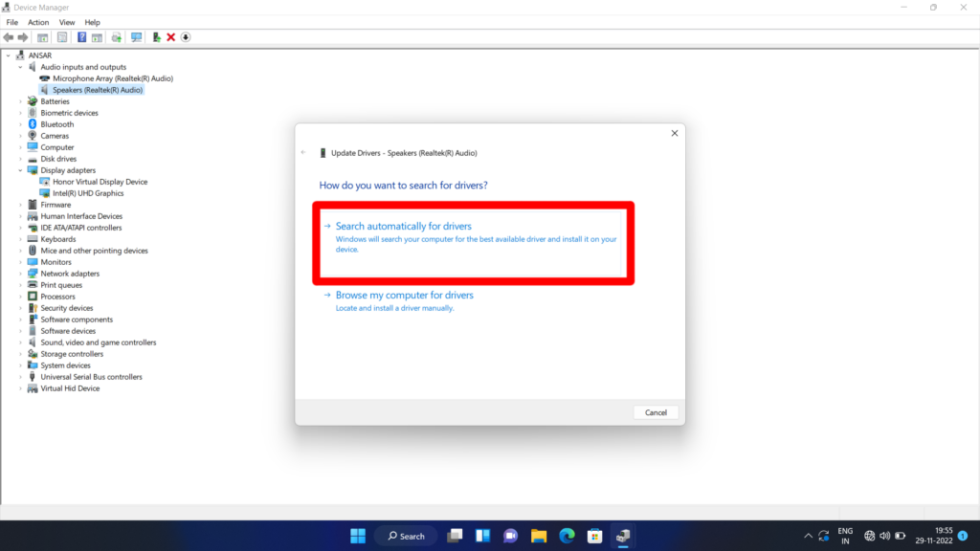Click the Show/Hide Console Tree toolbar icon
Image resolution: width=980 pixels, height=551 pixels.
coord(43,36)
